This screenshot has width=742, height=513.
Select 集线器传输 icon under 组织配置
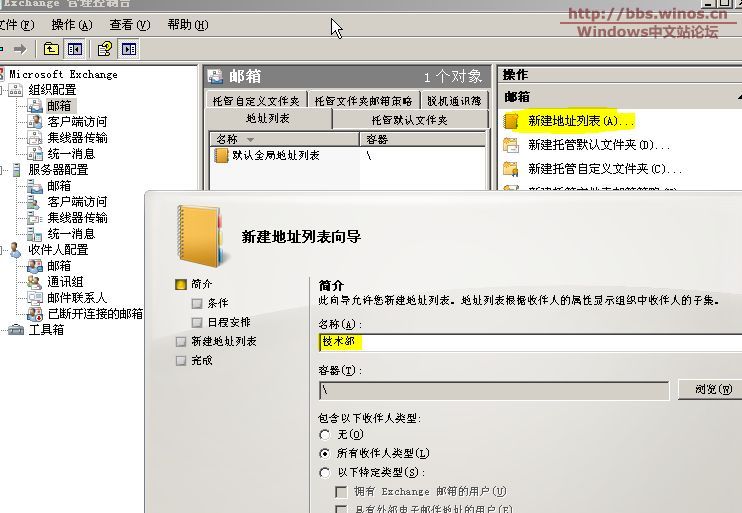[x=35, y=138]
